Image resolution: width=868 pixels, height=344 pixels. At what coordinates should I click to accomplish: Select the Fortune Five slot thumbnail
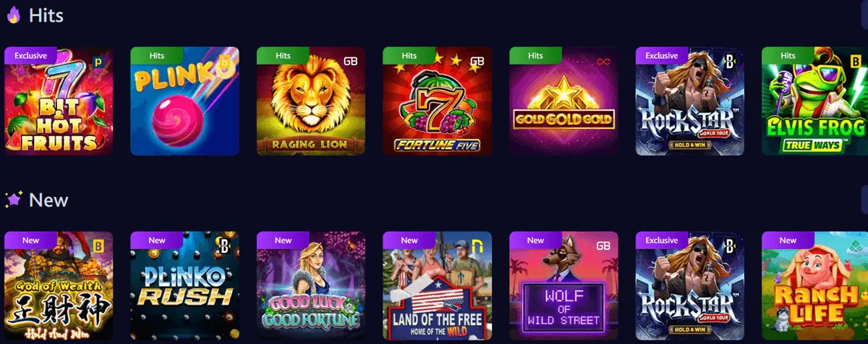pos(437,101)
